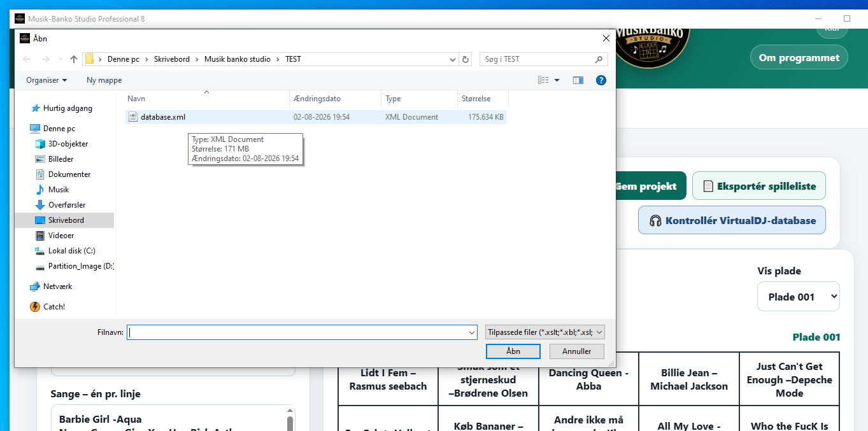Image resolution: width=868 pixels, height=431 pixels.
Task: Open the Organiser menu
Action: click(x=46, y=80)
